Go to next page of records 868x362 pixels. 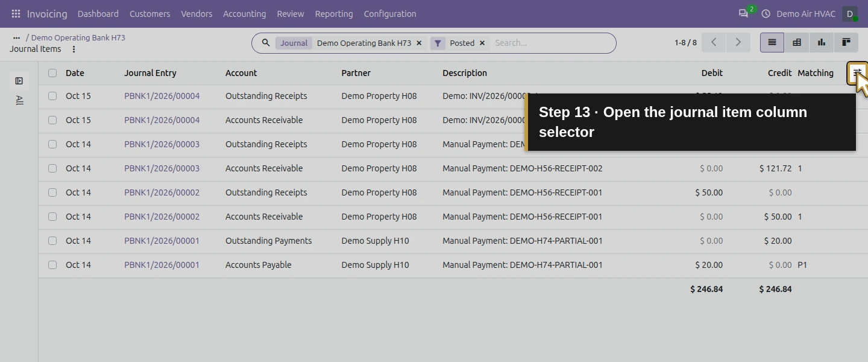[x=738, y=42]
